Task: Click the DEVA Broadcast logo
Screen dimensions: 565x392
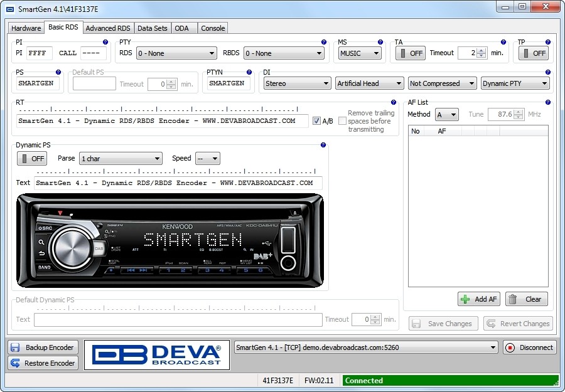Action: (x=157, y=355)
